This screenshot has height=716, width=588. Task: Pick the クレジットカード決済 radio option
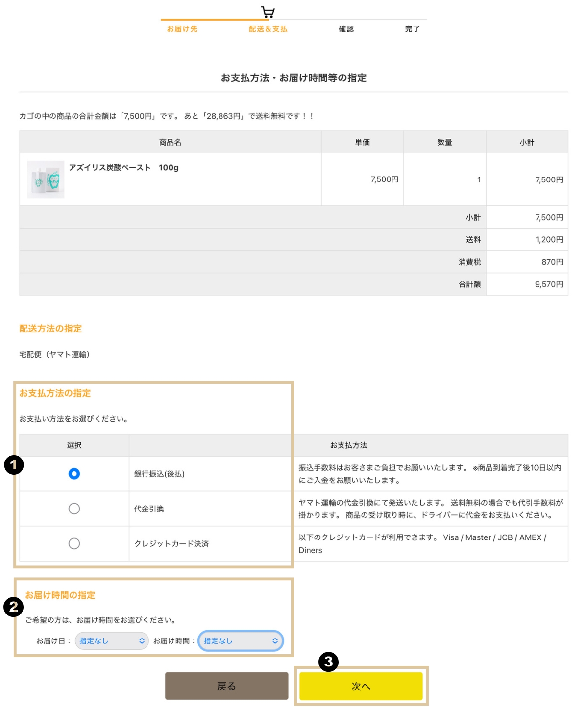pyautogui.click(x=74, y=543)
